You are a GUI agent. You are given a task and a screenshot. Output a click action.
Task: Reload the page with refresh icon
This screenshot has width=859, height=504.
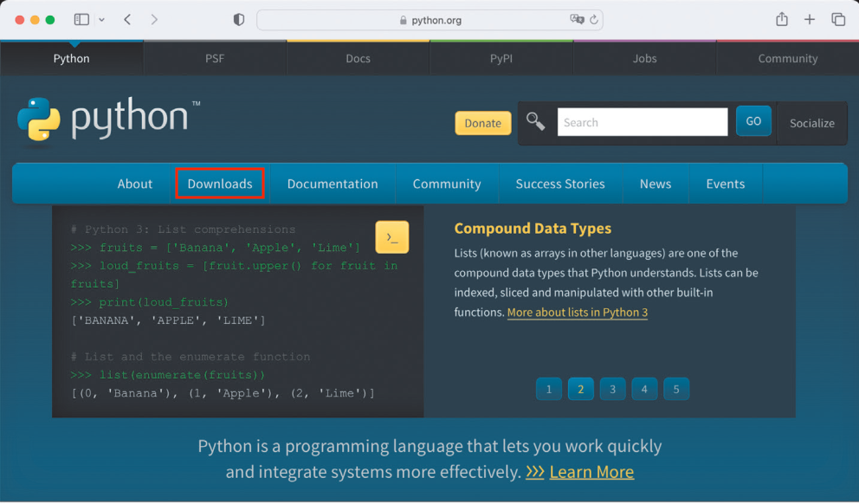click(x=594, y=20)
